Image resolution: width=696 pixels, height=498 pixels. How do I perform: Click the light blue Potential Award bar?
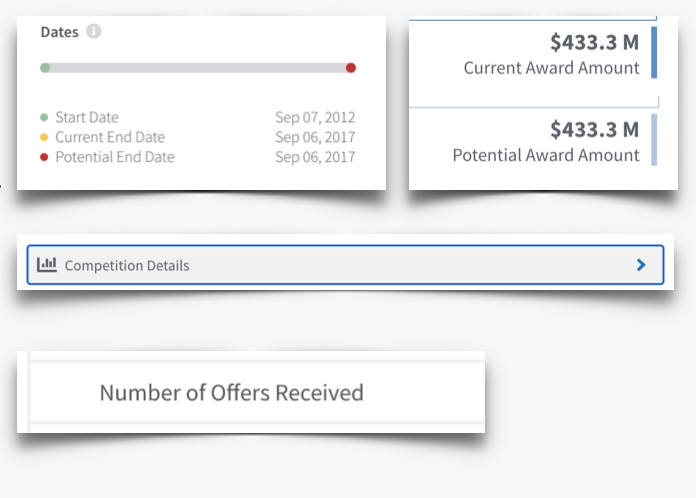(x=654, y=140)
